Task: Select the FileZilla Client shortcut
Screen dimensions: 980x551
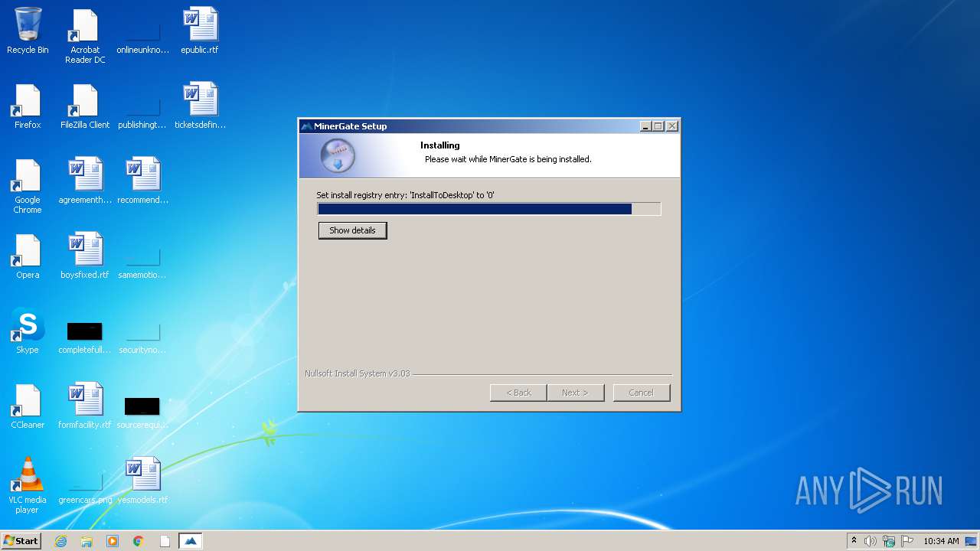Action: 85,106
